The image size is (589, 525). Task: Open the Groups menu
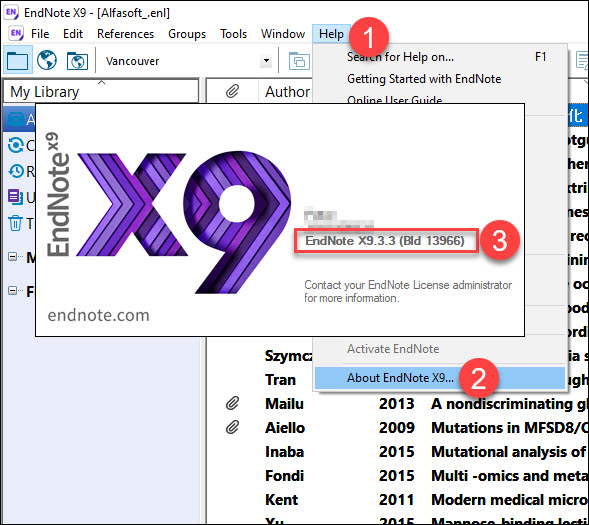(x=187, y=34)
